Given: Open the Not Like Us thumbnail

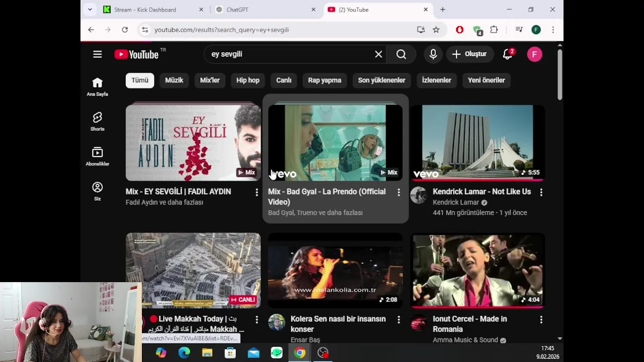Looking at the screenshot, I should (x=477, y=143).
